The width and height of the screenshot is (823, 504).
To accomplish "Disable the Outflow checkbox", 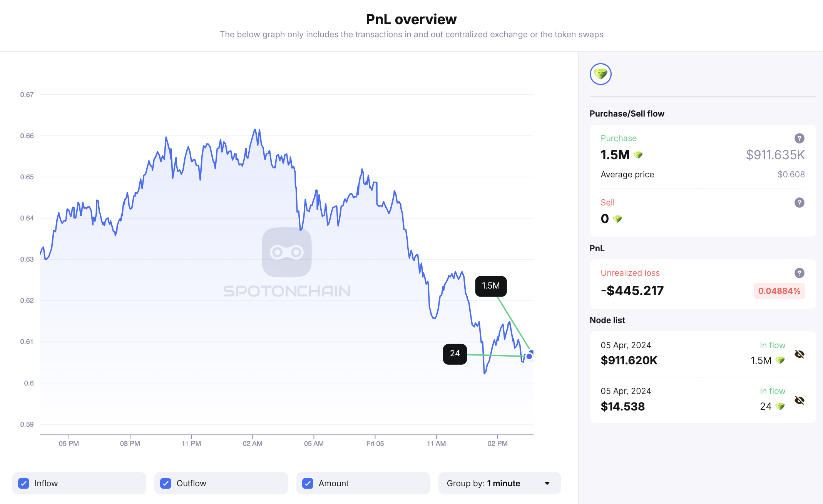I will [166, 483].
